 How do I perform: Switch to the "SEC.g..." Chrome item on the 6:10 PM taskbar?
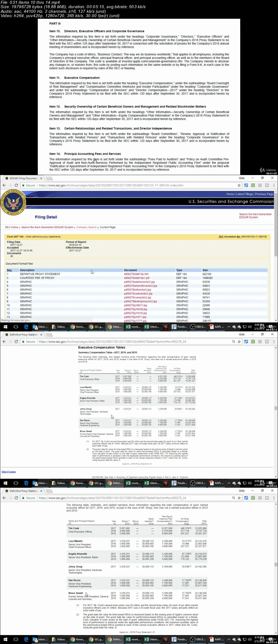pos(96,639)
